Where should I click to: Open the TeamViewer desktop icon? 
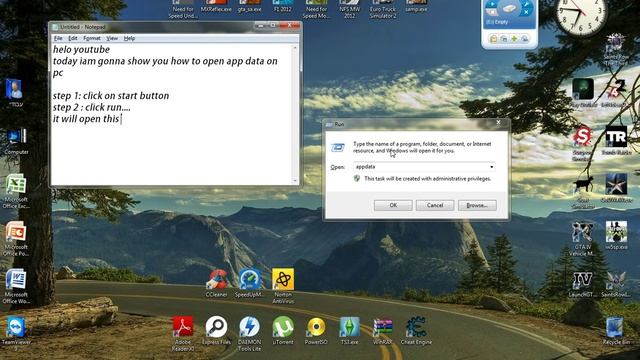(x=16, y=333)
